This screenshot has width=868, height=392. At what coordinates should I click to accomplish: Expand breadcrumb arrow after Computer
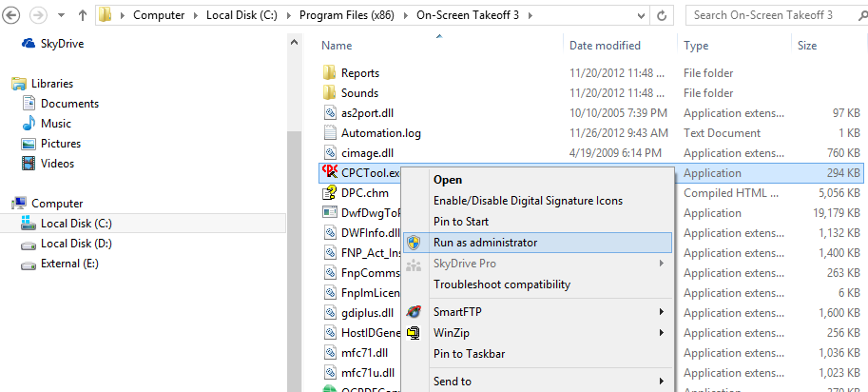196,15
